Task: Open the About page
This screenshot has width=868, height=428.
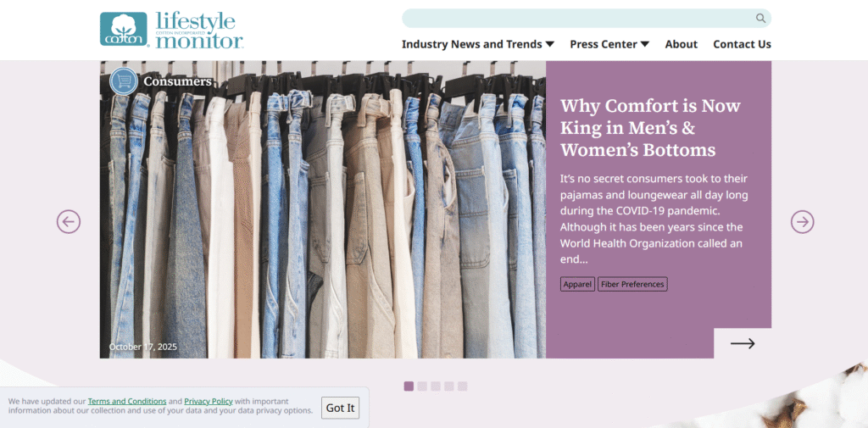Action: tap(681, 44)
